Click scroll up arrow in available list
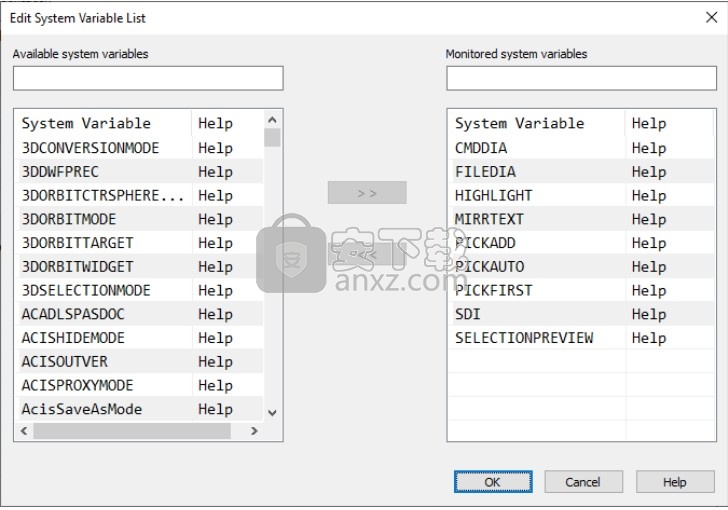728x510 pixels. click(273, 120)
